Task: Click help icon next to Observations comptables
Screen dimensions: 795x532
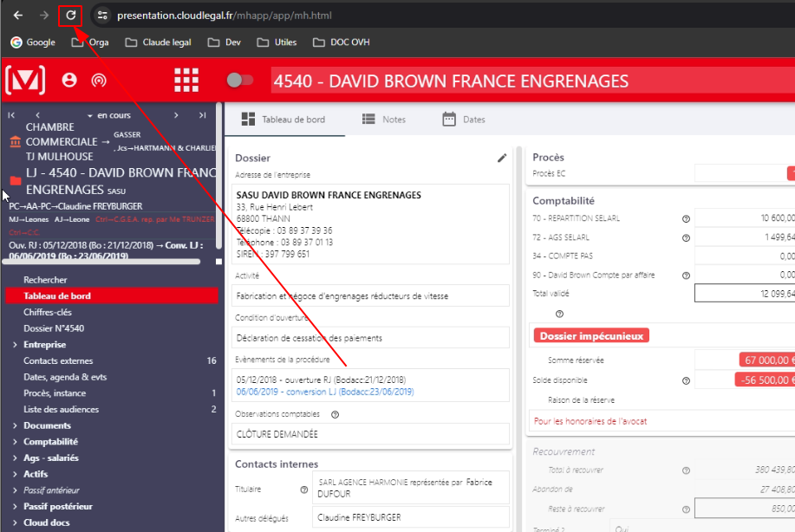Action: pos(336,414)
